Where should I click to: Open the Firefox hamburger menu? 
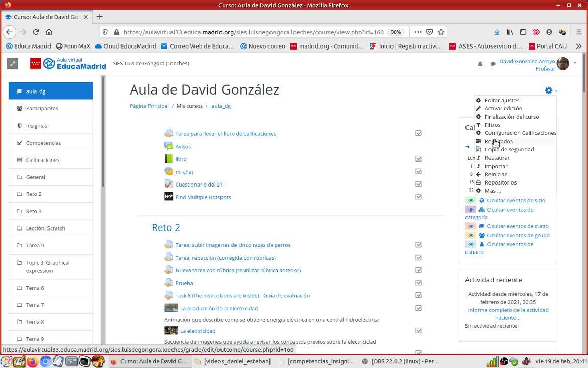point(579,32)
